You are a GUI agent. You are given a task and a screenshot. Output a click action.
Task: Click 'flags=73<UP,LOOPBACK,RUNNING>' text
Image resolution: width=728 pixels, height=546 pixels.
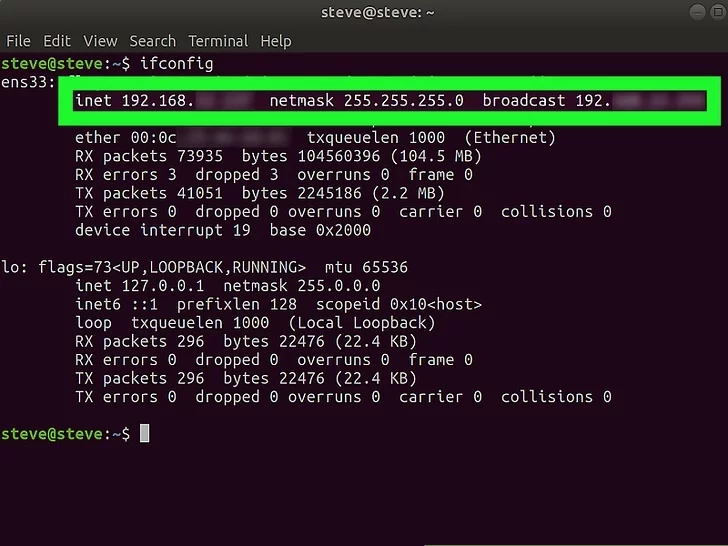coord(172,267)
